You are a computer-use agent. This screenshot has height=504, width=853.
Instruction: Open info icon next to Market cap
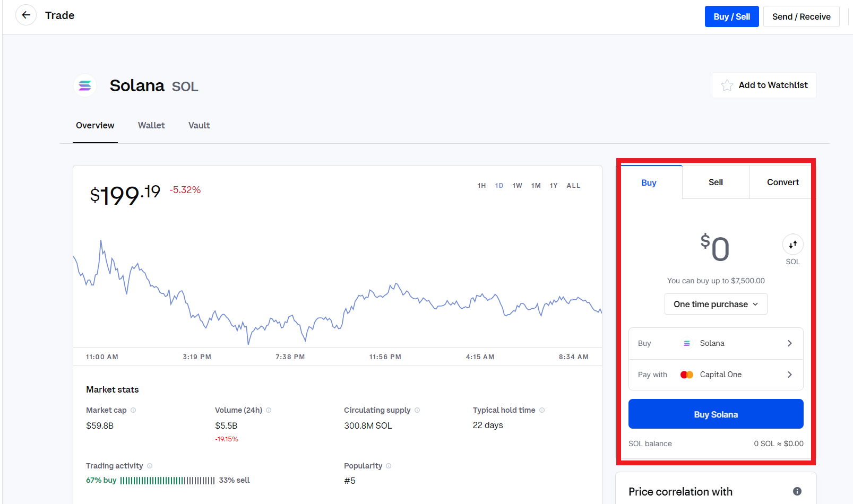coord(133,410)
